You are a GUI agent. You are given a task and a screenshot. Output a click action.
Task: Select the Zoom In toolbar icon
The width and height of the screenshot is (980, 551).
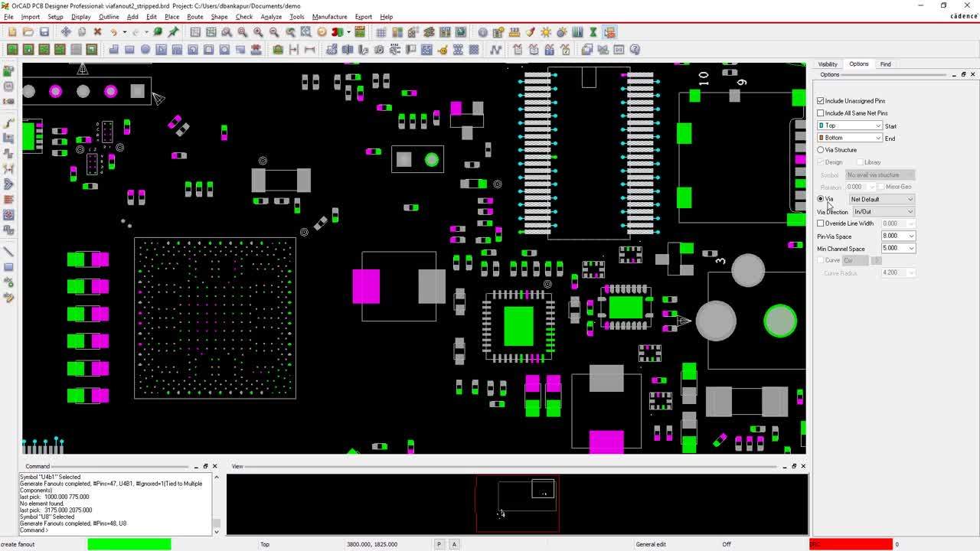[258, 31]
